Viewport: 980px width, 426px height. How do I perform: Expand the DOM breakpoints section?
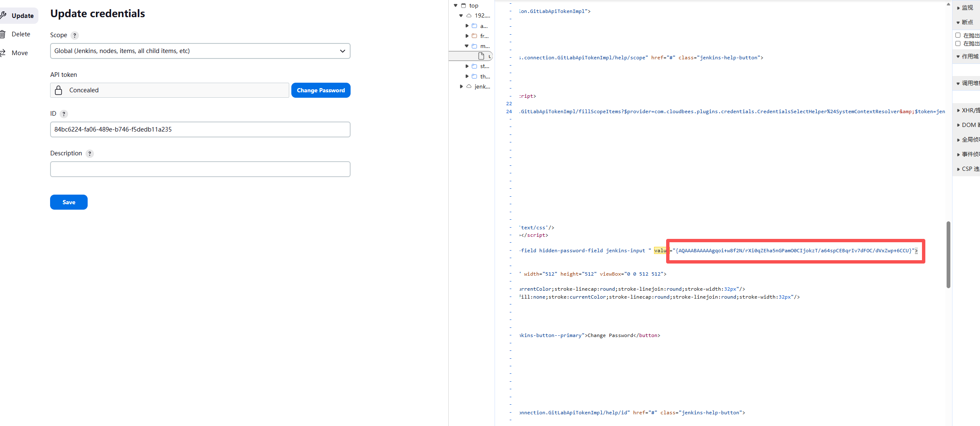pos(958,125)
